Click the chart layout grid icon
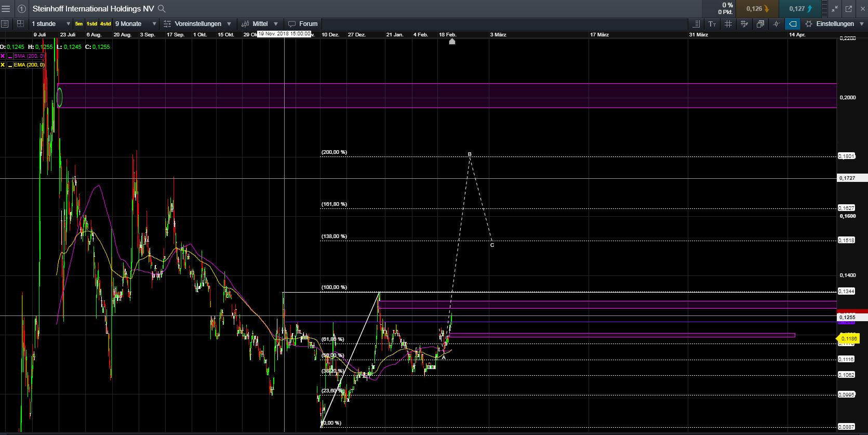The width and height of the screenshot is (868, 435). pyautogui.click(x=20, y=24)
